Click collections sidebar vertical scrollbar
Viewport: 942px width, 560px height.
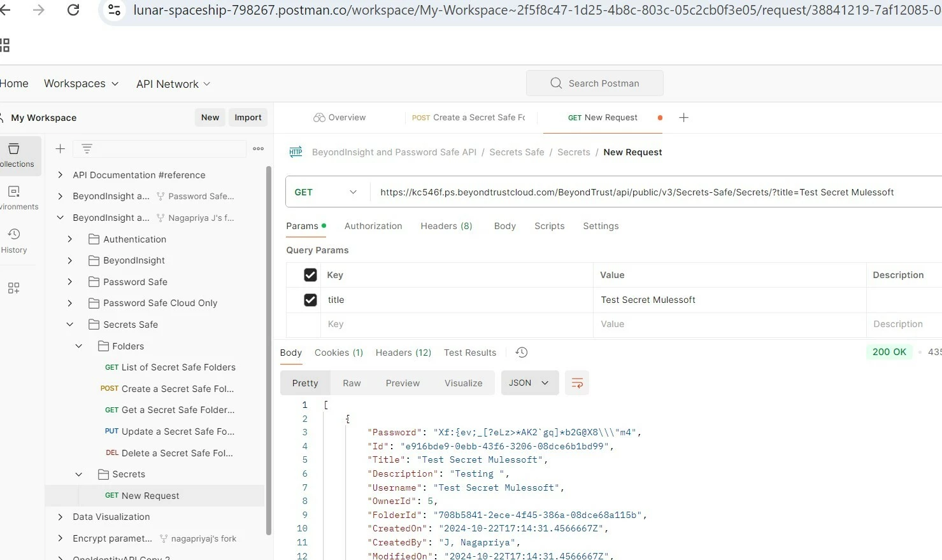(269, 350)
